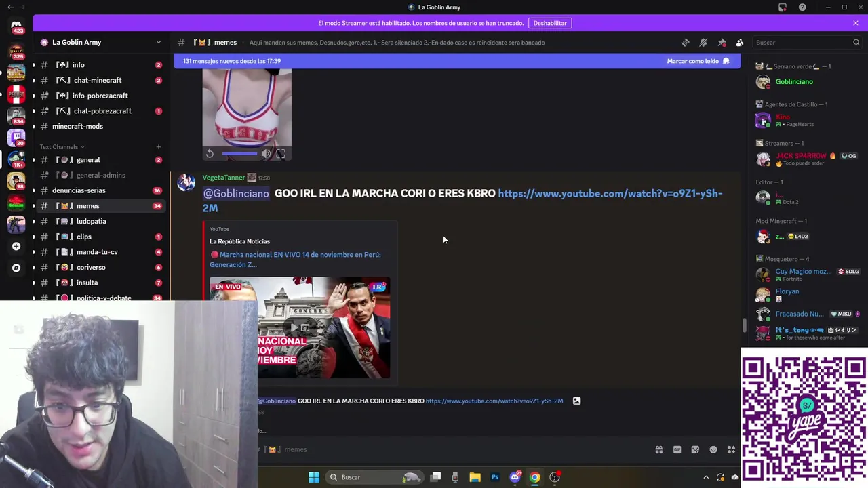Open File Explorer from taskbar

(x=475, y=477)
